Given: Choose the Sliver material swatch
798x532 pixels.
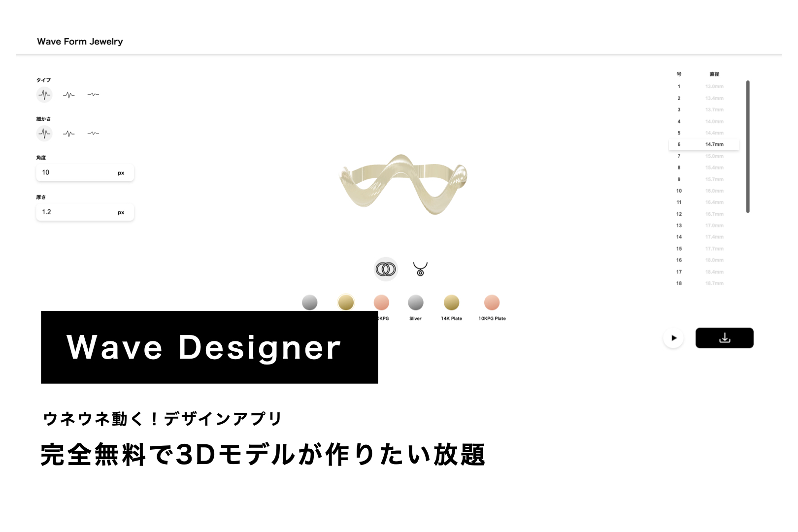Looking at the screenshot, I should tap(416, 302).
